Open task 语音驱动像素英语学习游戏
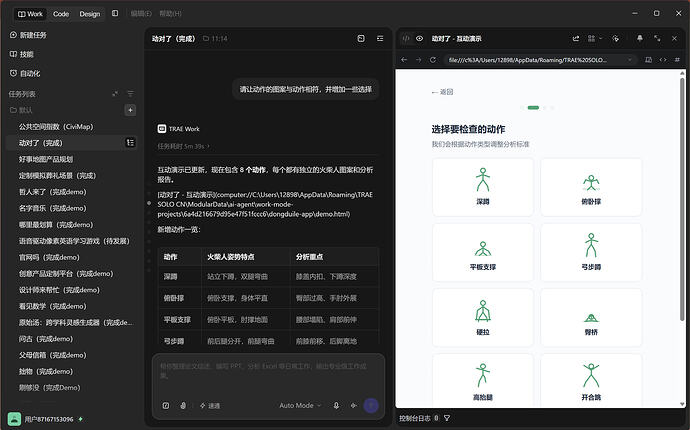690x430 pixels. (x=74, y=241)
